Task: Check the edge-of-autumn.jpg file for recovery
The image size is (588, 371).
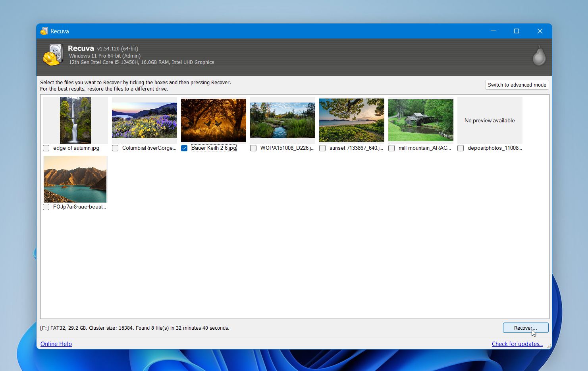Action: (46, 148)
